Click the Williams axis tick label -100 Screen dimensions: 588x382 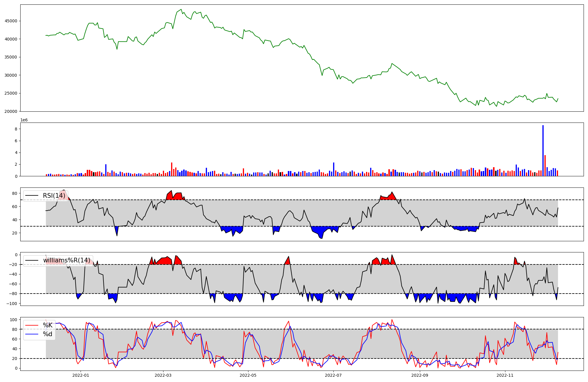(12, 304)
